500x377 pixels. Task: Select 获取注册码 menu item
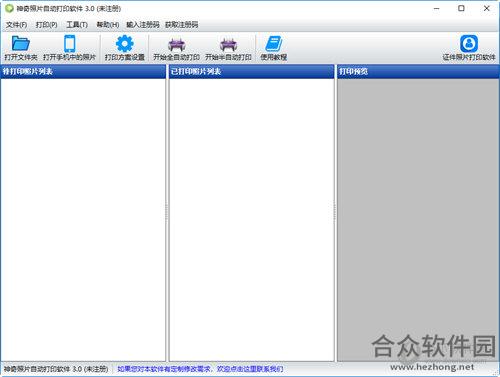[x=182, y=25]
